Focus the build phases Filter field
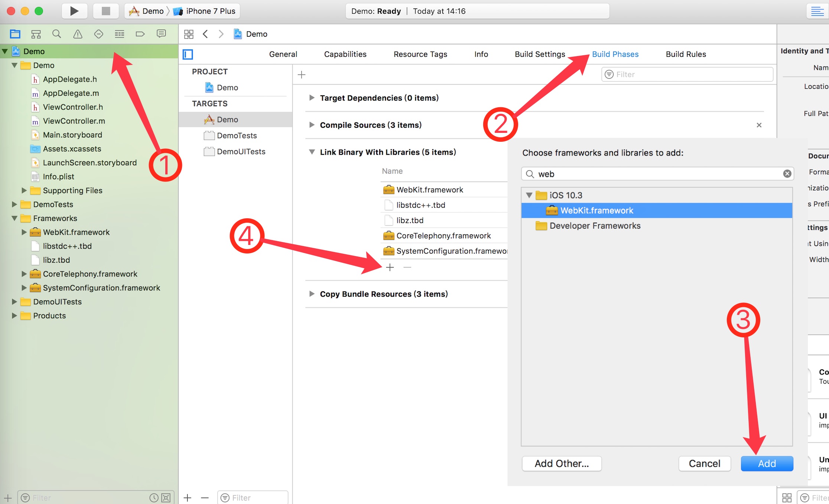This screenshot has height=504, width=829. (x=687, y=75)
